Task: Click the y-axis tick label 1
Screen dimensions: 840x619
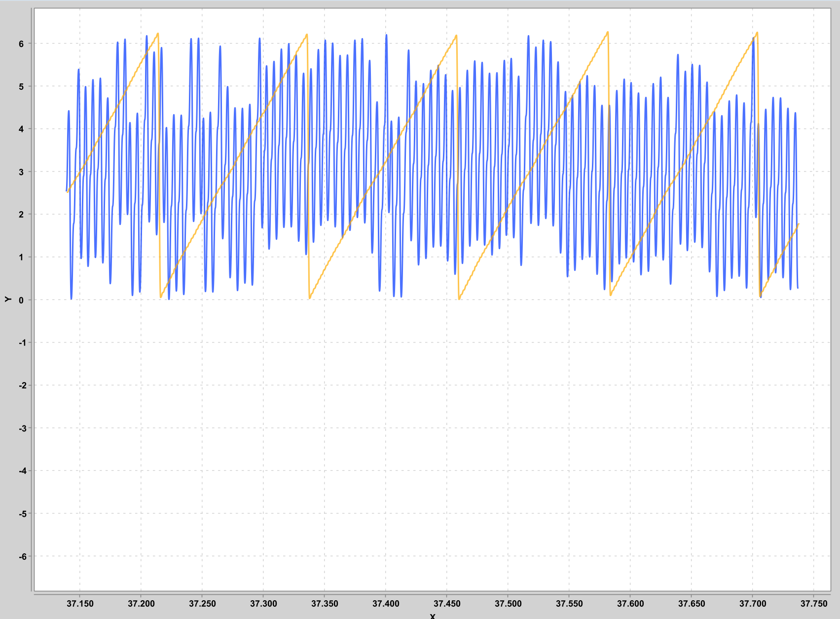Action: click(x=21, y=257)
